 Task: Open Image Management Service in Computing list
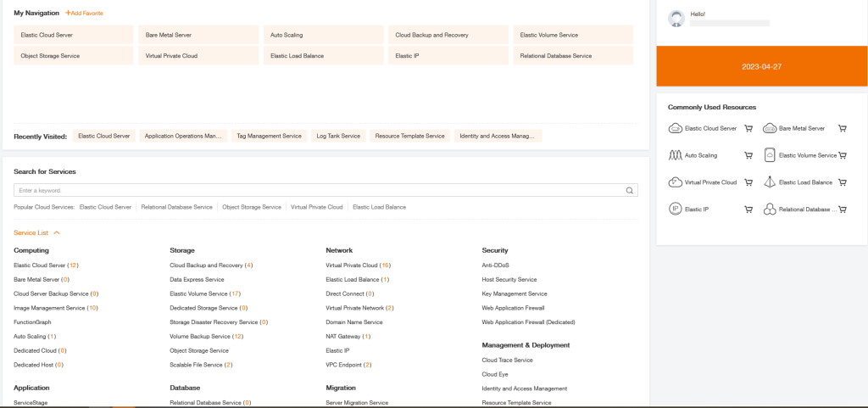(x=56, y=308)
